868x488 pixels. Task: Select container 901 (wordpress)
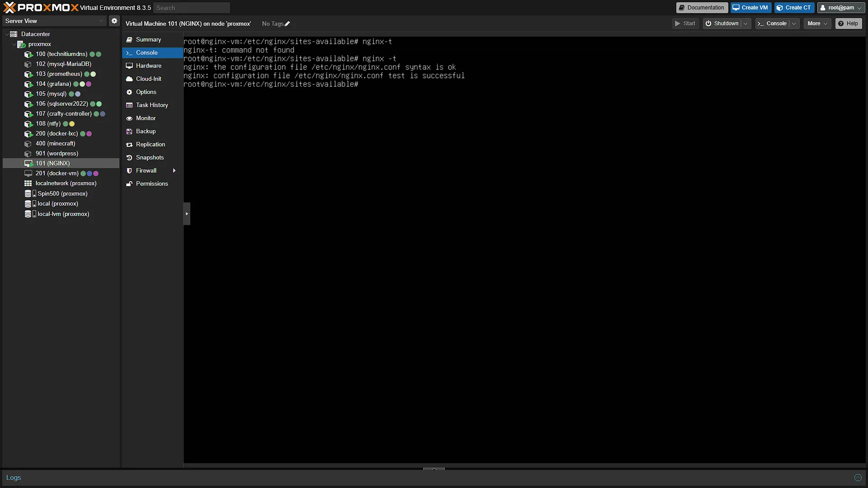pyautogui.click(x=61, y=154)
